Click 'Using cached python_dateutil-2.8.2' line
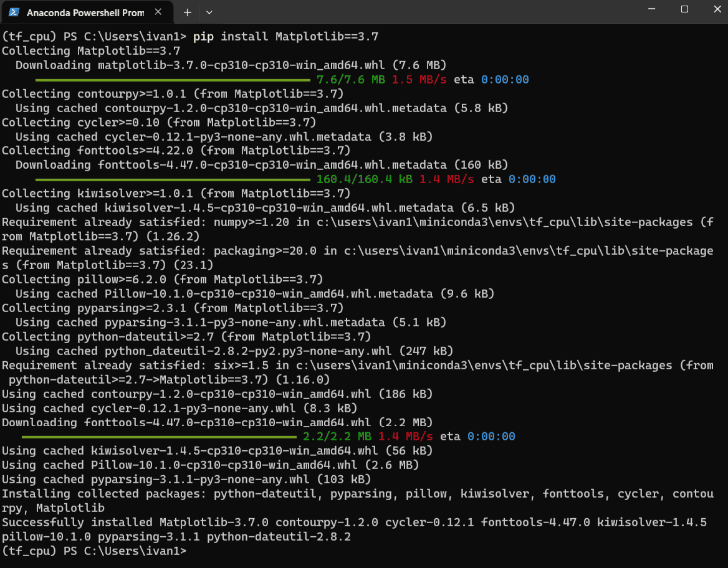The height and width of the screenshot is (568, 728). click(234, 351)
